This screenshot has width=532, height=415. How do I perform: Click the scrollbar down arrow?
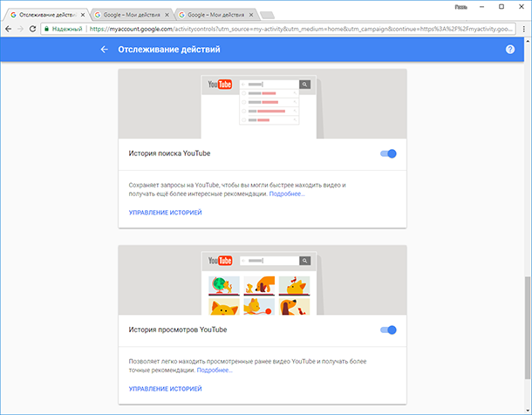coord(528,411)
